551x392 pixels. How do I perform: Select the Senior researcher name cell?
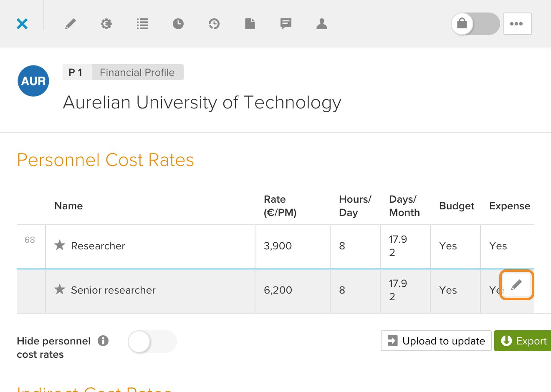coord(150,291)
